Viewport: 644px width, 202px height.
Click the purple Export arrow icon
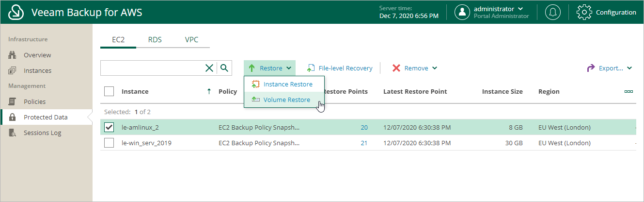[591, 68]
